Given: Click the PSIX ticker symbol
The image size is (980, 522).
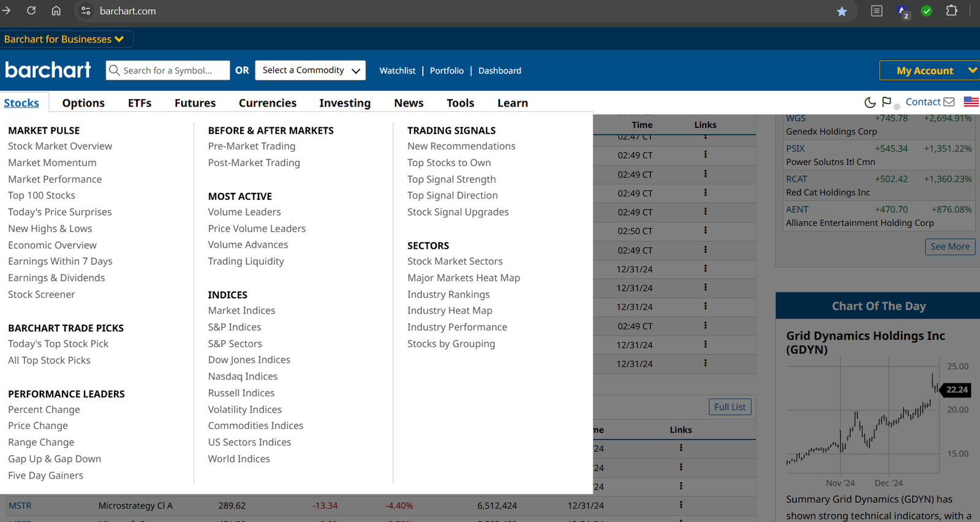Looking at the screenshot, I should pos(795,148).
